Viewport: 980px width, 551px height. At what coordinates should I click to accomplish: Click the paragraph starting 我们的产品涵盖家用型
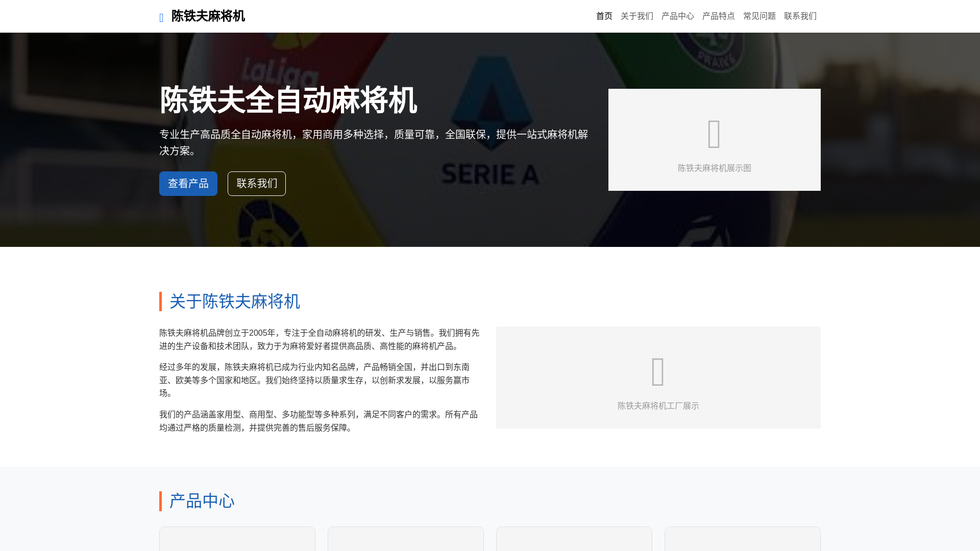pos(320,421)
